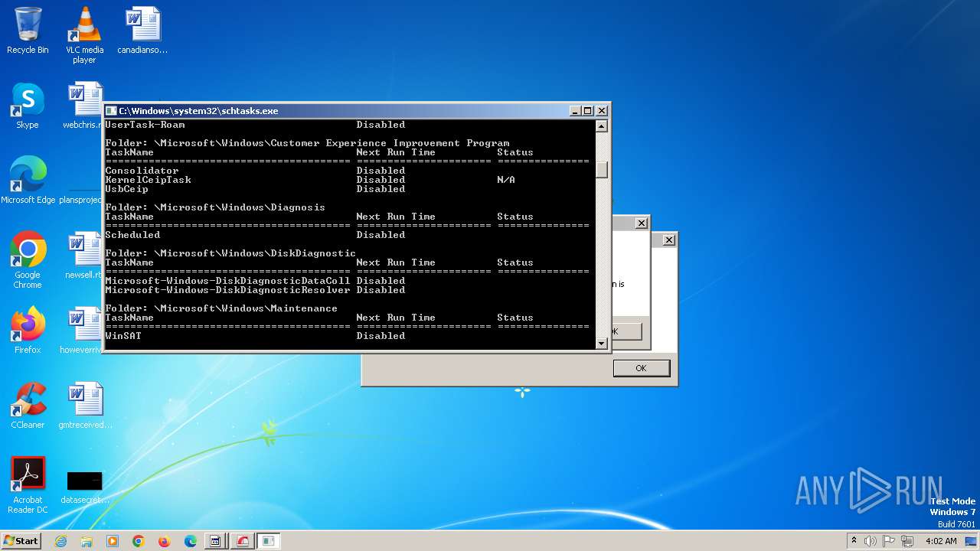980x551 pixels.
Task: Click the console scrollbar up arrow
Action: point(602,126)
